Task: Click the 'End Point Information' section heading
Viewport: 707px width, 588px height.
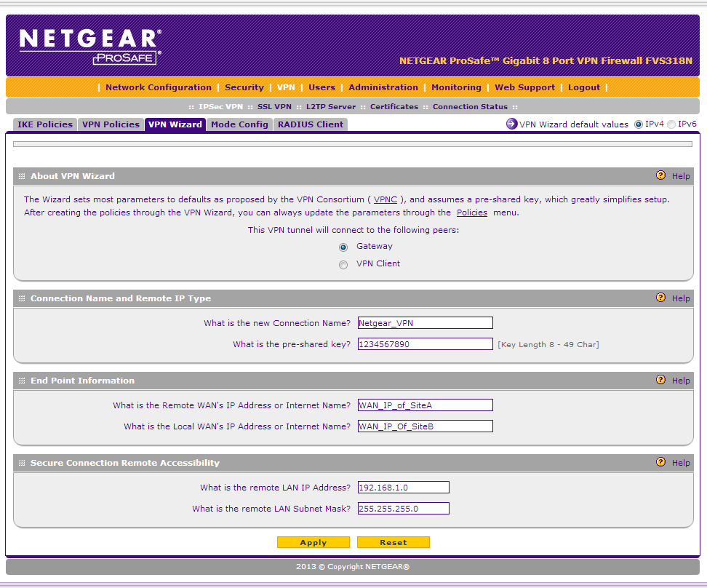Action: click(82, 381)
